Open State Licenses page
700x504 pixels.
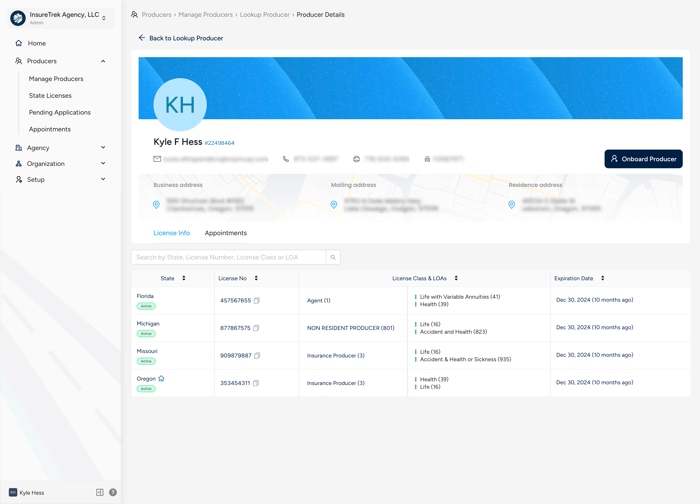point(50,96)
